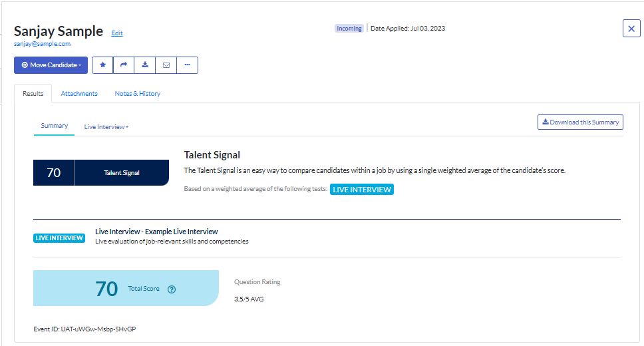
Task: Click the Total Score help question icon
Action: 172,289
